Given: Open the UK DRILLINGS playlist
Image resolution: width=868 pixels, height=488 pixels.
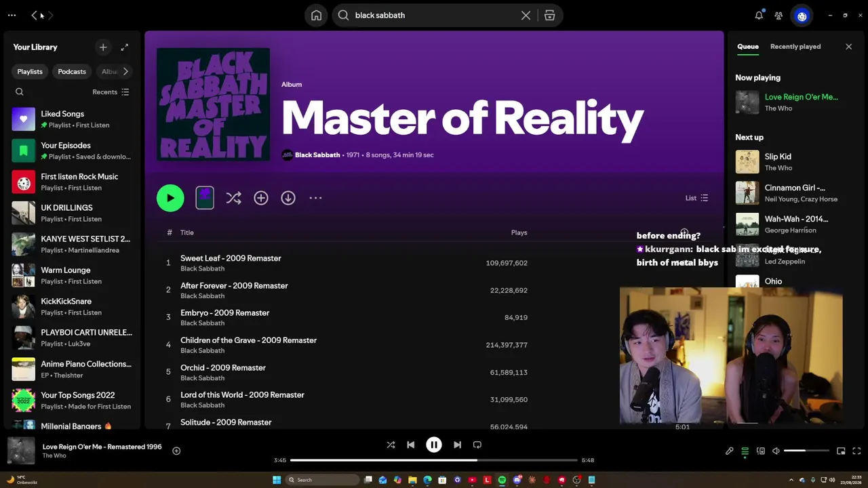Looking at the screenshot, I should coord(72,213).
